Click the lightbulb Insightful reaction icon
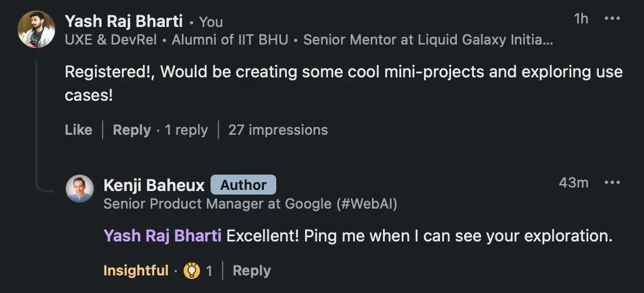Image resolution: width=644 pixels, height=293 pixels. [x=192, y=271]
